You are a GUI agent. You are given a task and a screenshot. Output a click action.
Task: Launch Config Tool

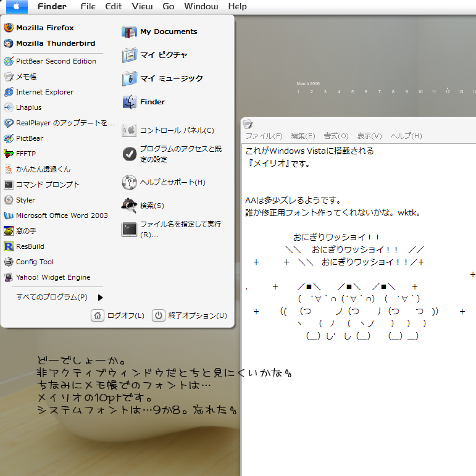(28, 262)
